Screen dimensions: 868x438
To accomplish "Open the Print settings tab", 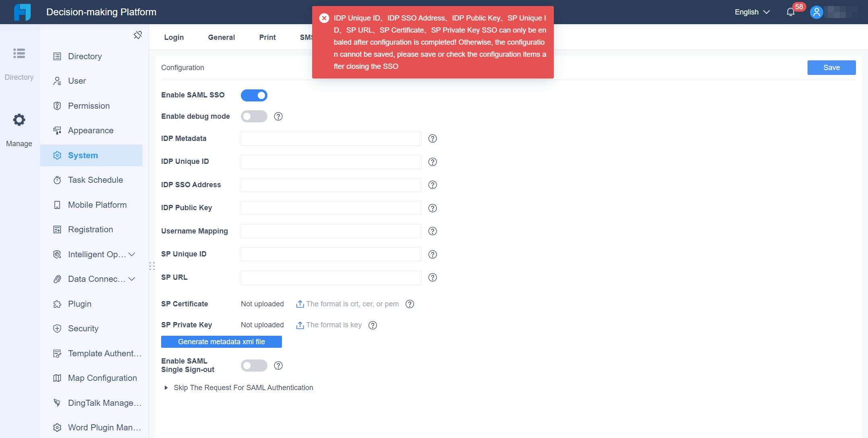I will click(267, 37).
